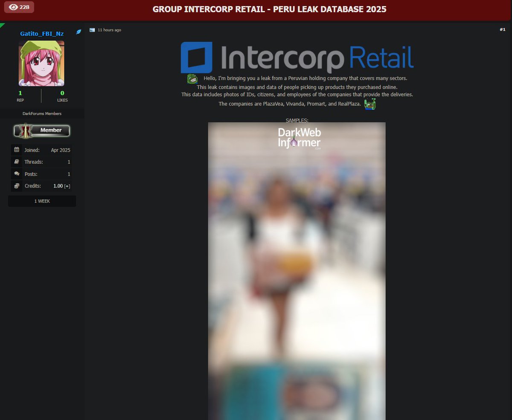Click the feather icon beside Gatito_FBI_Nz
Screen dimensions: 512x420
[x=79, y=32]
